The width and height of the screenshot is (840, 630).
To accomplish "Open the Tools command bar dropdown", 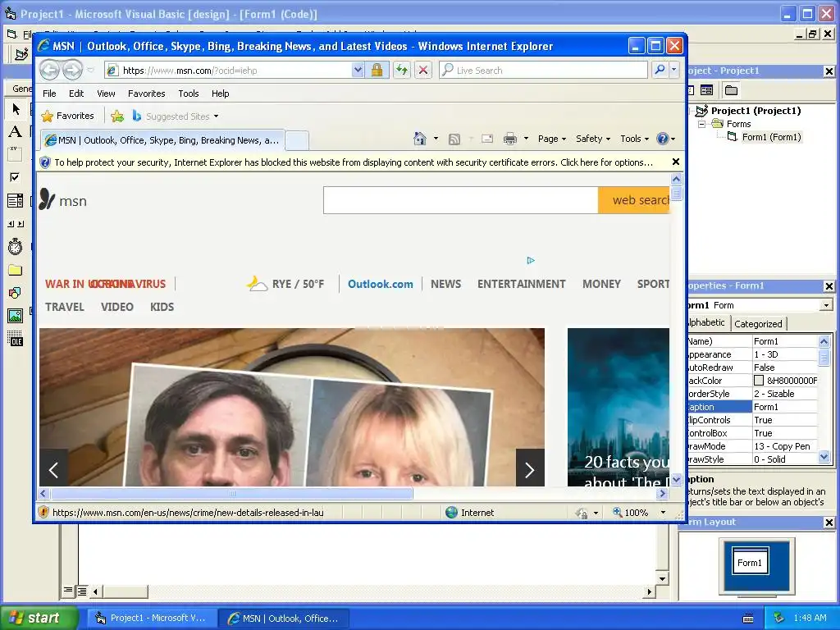I will pyautogui.click(x=634, y=139).
